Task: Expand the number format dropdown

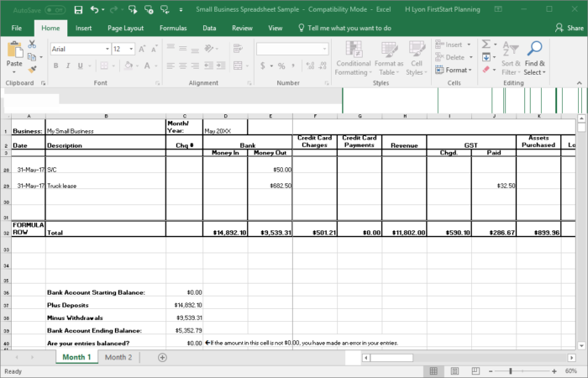Action: (x=324, y=49)
